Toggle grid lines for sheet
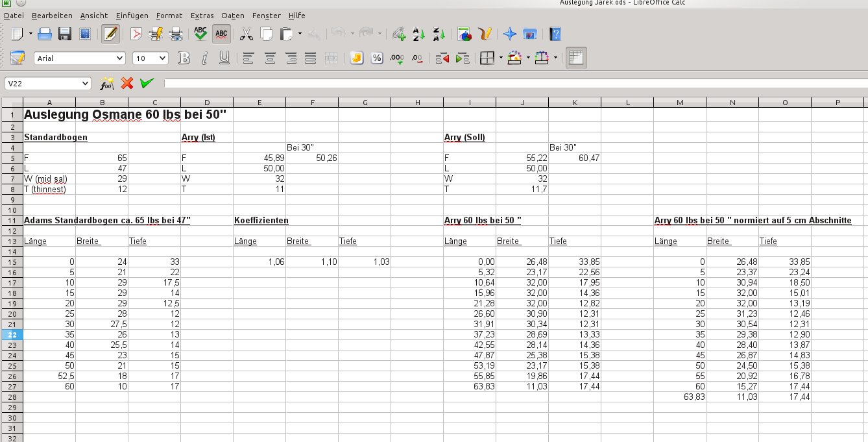868x442 pixels. tap(575, 58)
